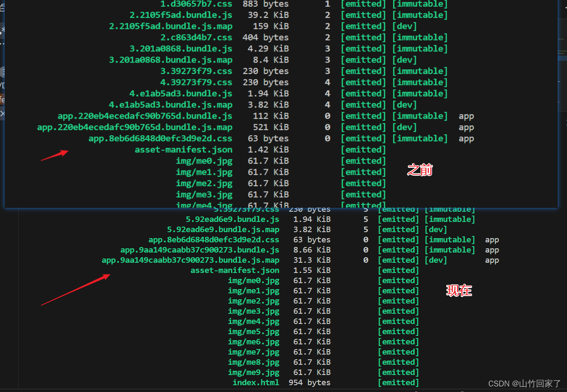Select [dev] on the app.9aa149caabb37c900273.bundle.js.map row
The image size is (567, 392).
point(436,260)
